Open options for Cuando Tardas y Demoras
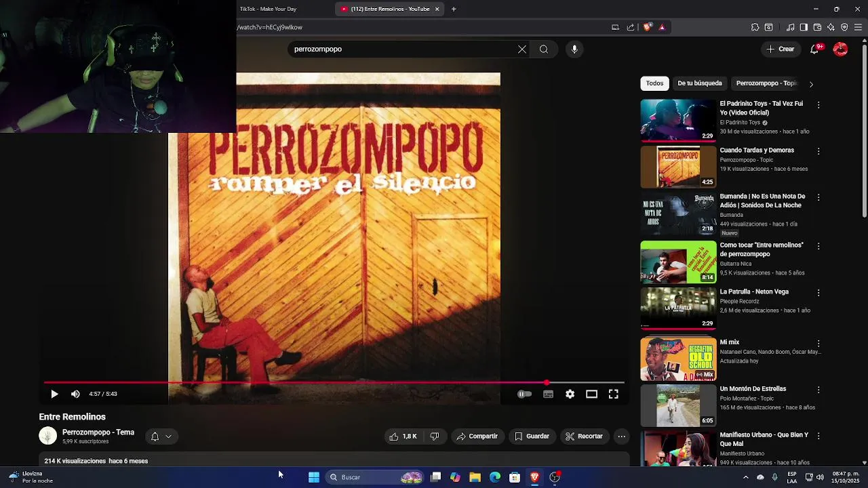868x488 pixels. point(818,151)
